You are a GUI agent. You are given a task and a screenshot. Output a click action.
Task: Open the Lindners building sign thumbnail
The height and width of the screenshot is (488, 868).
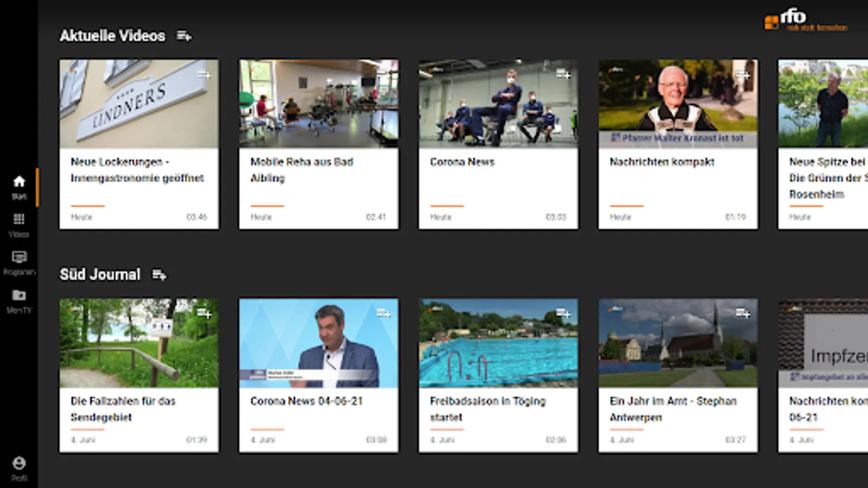pos(139,104)
